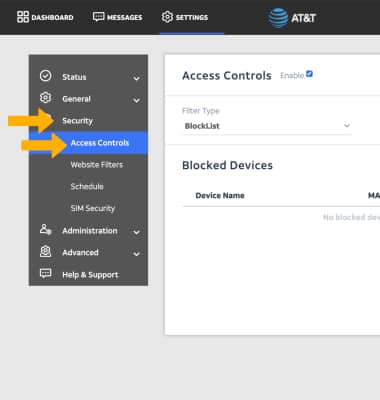Switch to the Dashboard tab
This screenshot has width=380, height=400.
[x=45, y=17]
